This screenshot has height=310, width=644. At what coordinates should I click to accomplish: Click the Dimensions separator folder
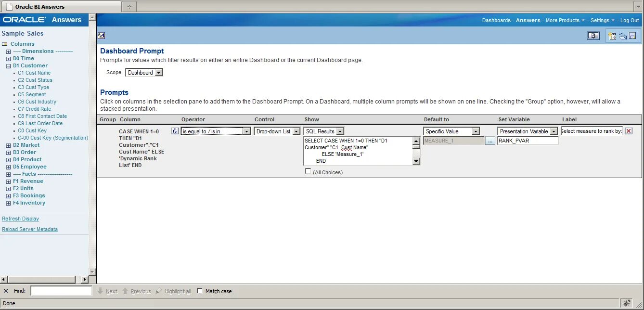click(x=43, y=51)
